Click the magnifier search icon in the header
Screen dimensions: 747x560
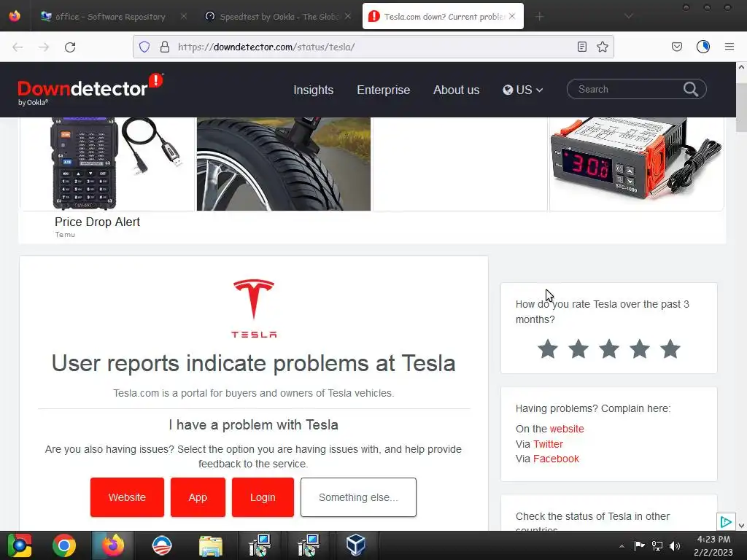click(x=691, y=89)
